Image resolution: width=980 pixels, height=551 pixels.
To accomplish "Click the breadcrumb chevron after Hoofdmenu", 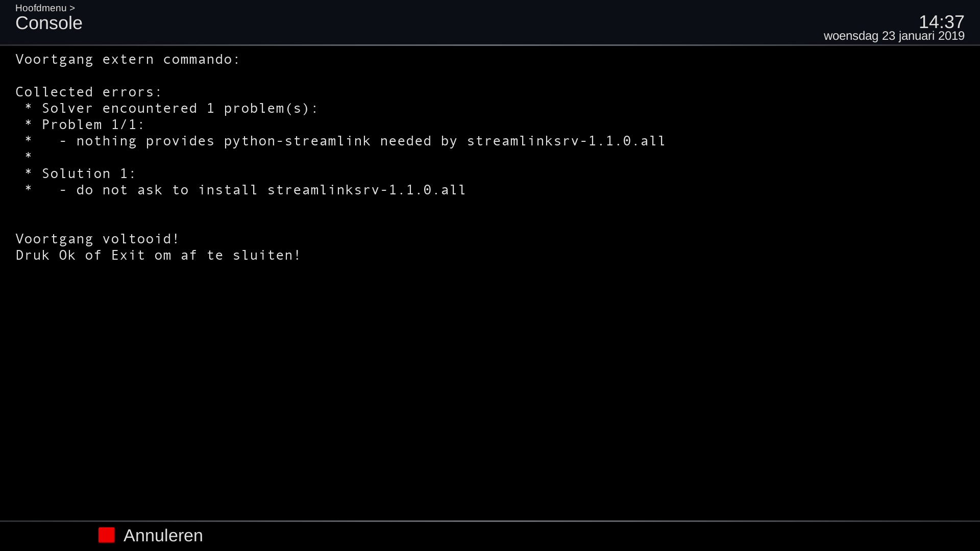I will click(72, 8).
